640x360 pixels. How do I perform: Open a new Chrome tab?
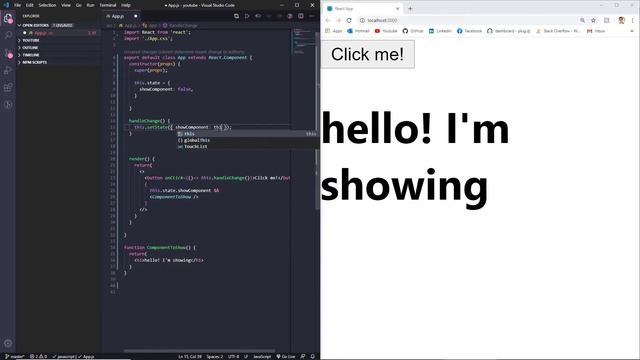[x=410, y=8]
